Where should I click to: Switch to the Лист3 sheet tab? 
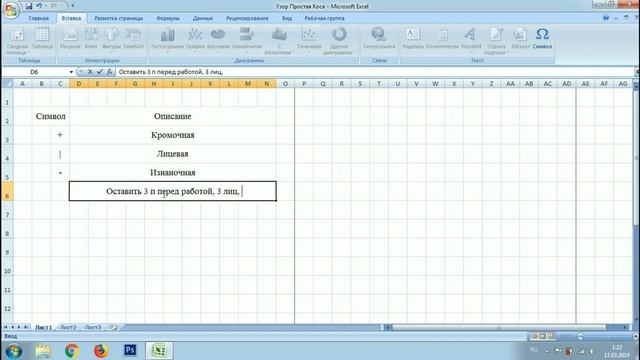[93, 327]
